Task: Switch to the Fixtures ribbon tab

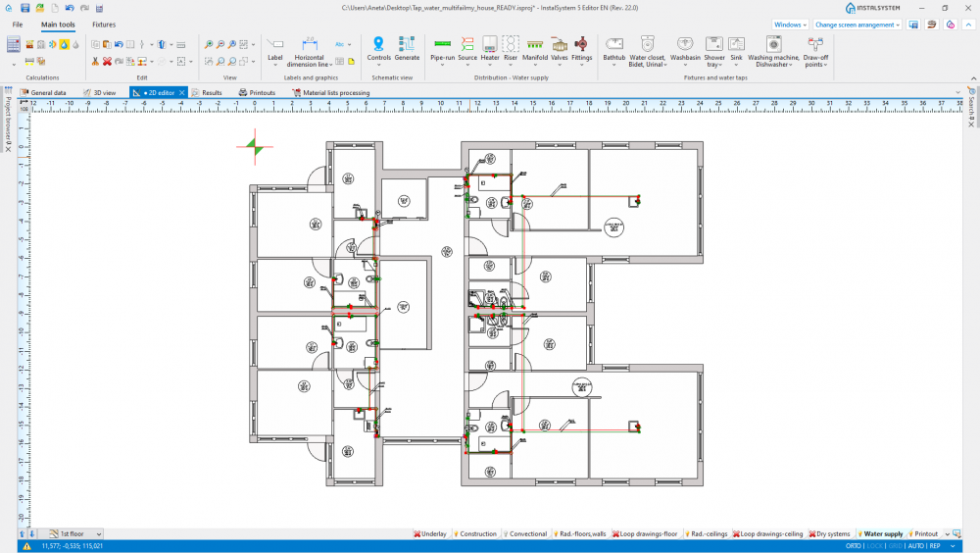Action: coord(104,24)
